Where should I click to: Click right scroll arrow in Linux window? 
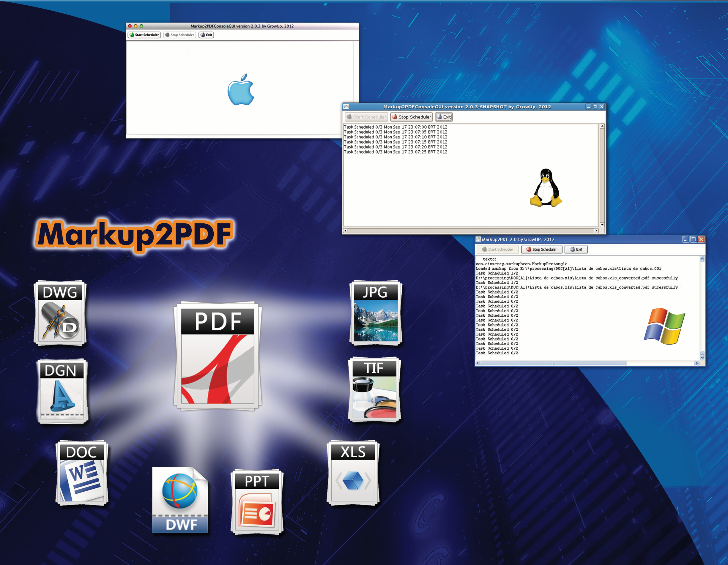click(596, 230)
